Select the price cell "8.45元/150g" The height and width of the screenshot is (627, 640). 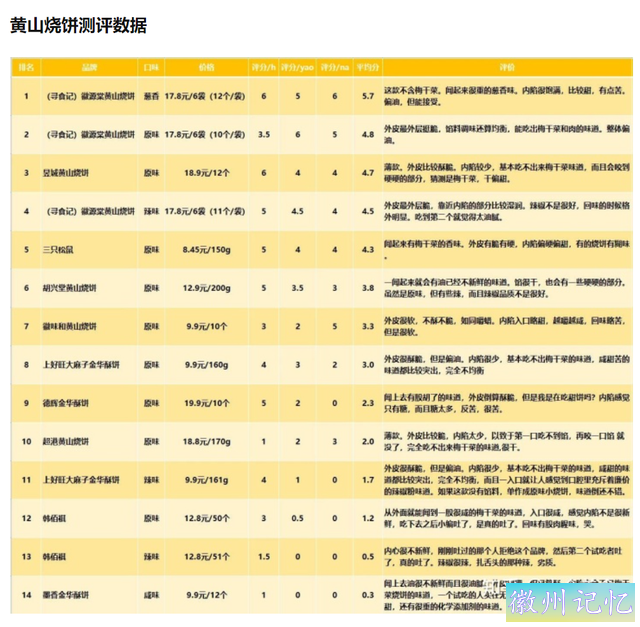207,250
